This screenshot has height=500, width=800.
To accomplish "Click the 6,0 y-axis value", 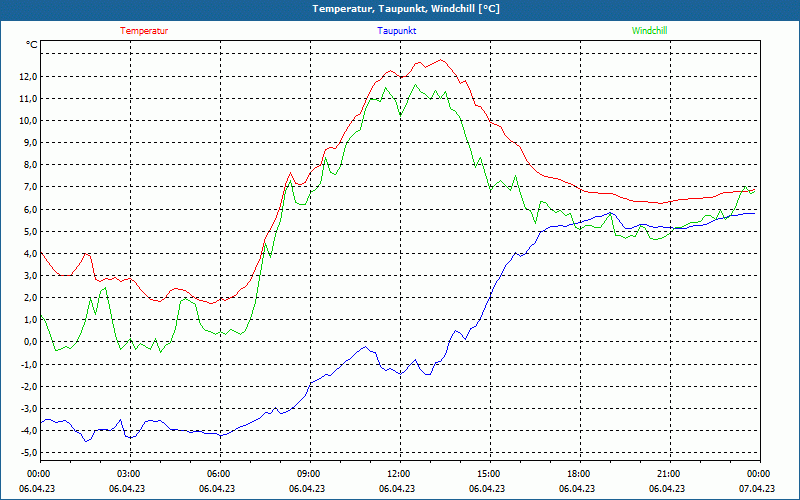I will pos(30,209).
